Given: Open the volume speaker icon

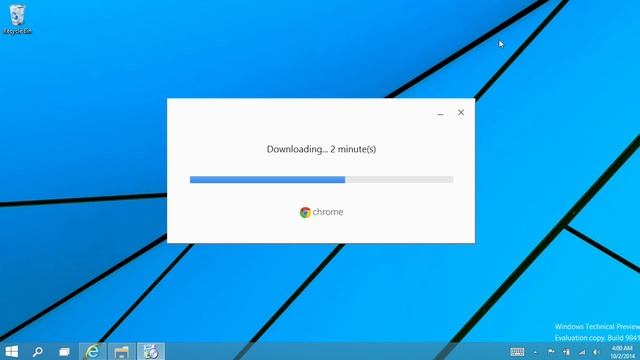Looking at the screenshot, I should coord(596,352).
